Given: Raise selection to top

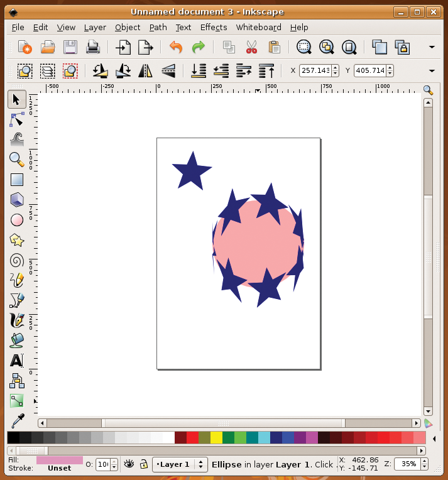Looking at the screenshot, I should tap(266, 71).
